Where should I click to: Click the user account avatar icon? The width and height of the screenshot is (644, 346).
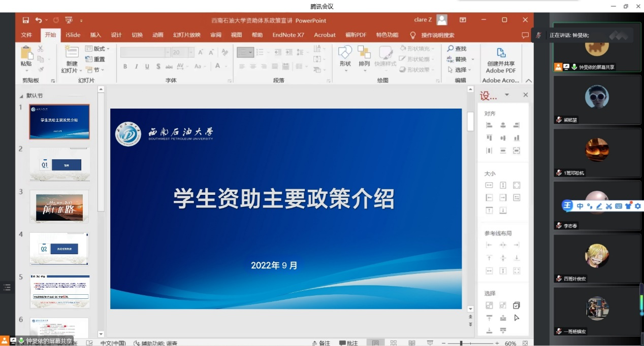(x=442, y=20)
